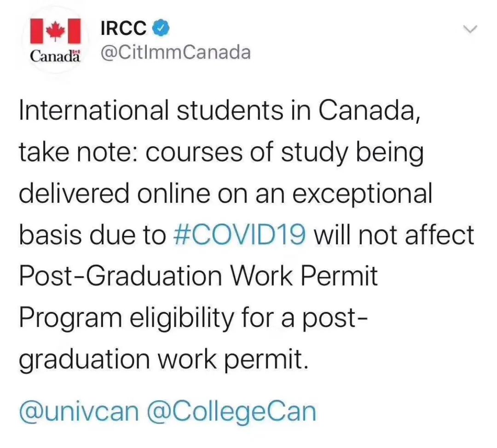Select the line "International students in Canada,"
497x448 pixels.
click(x=220, y=110)
